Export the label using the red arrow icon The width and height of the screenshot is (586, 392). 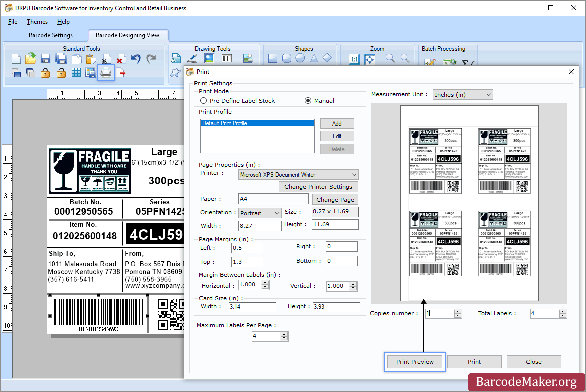click(121, 73)
